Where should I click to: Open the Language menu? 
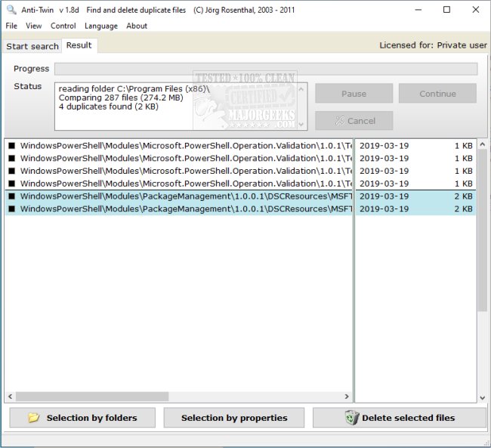(101, 26)
